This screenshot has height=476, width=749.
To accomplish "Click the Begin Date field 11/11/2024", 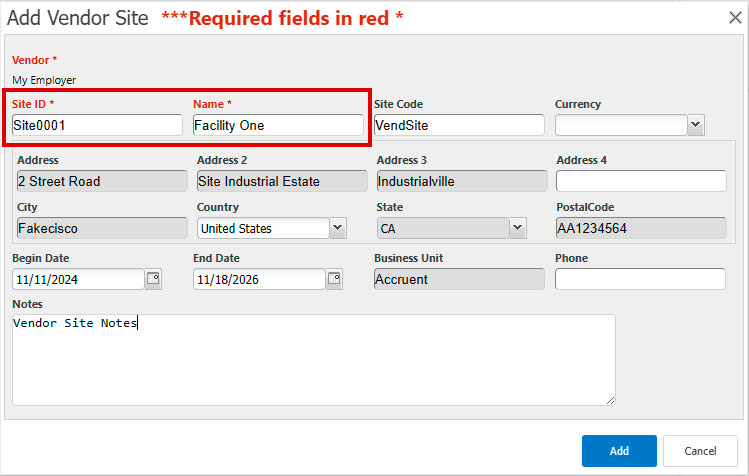I will click(x=78, y=279).
